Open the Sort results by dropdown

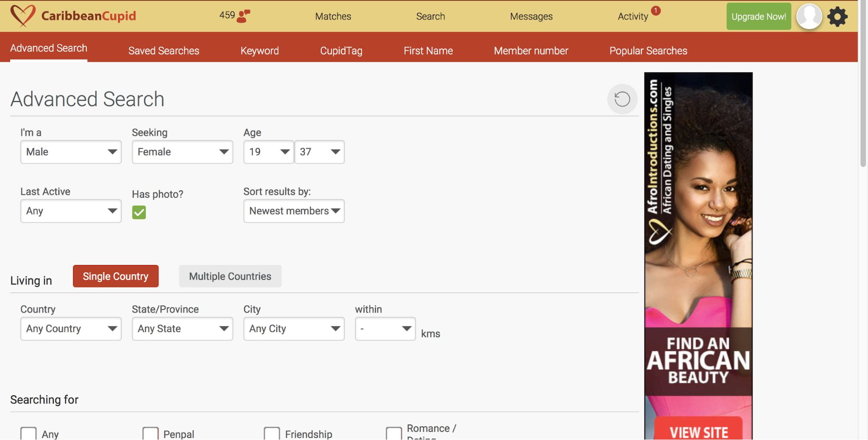(x=294, y=211)
